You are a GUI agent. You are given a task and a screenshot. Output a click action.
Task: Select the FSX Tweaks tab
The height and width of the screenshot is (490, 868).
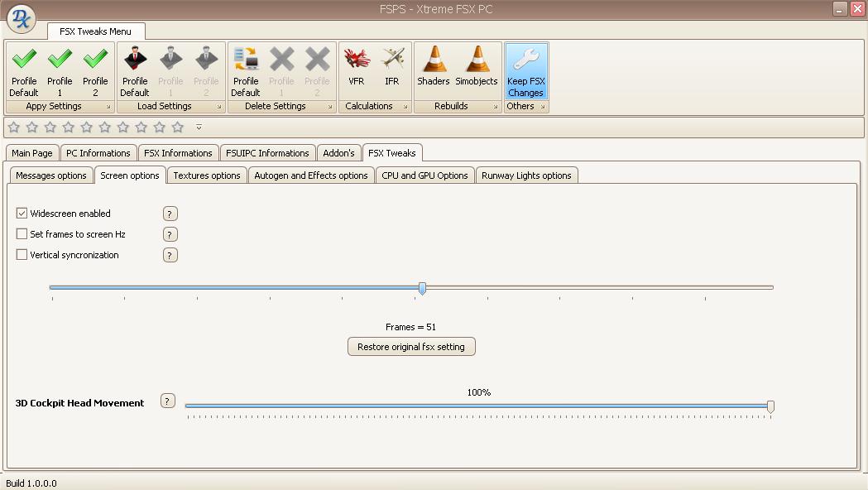pyautogui.click(x=392, y=153)
